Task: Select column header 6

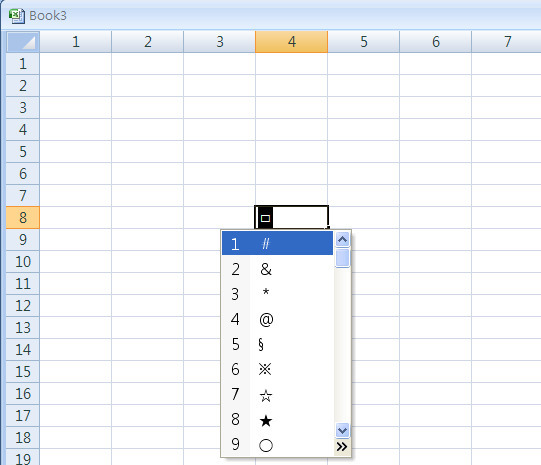Action: pyautogui.click(x=436, y=42)
